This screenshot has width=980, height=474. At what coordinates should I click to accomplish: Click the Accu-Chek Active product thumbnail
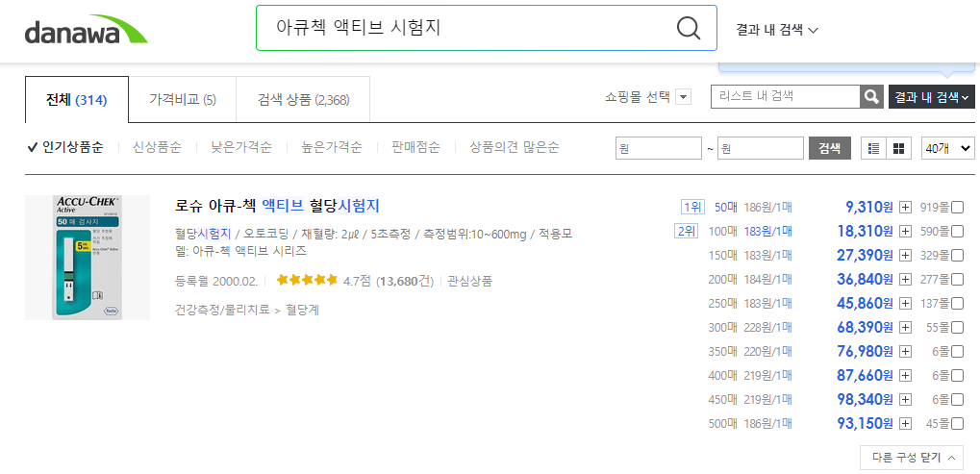pyautogui.click(x=88, y=258)
